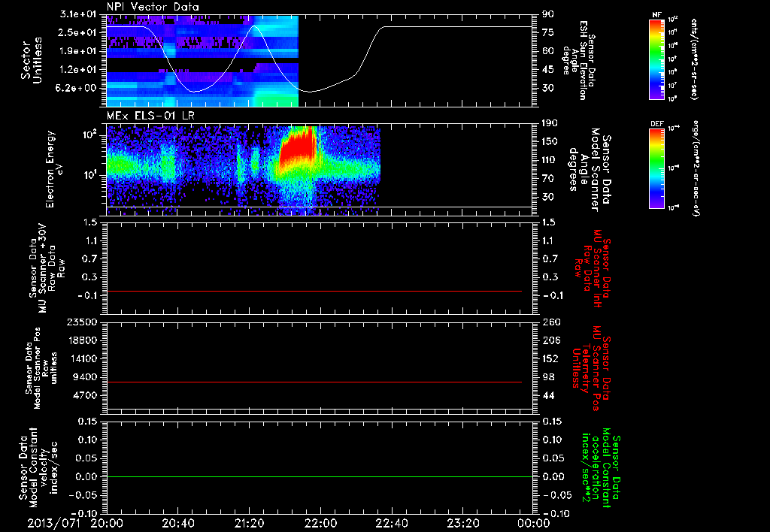770x532 pixels.
Task: Click the green constant velocity line
Action: [319, 476]
